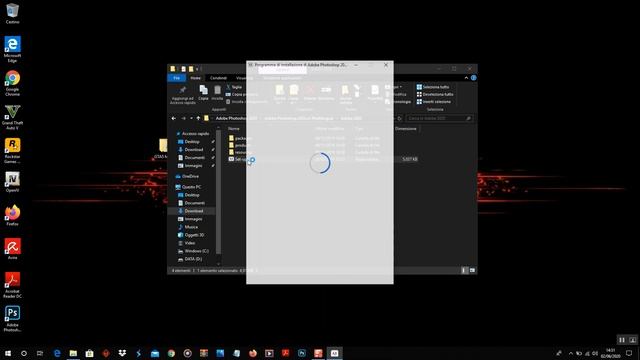Click the Explorer search field
The height and width of the screenshot is (360, 640).
[x=439, y=118]
